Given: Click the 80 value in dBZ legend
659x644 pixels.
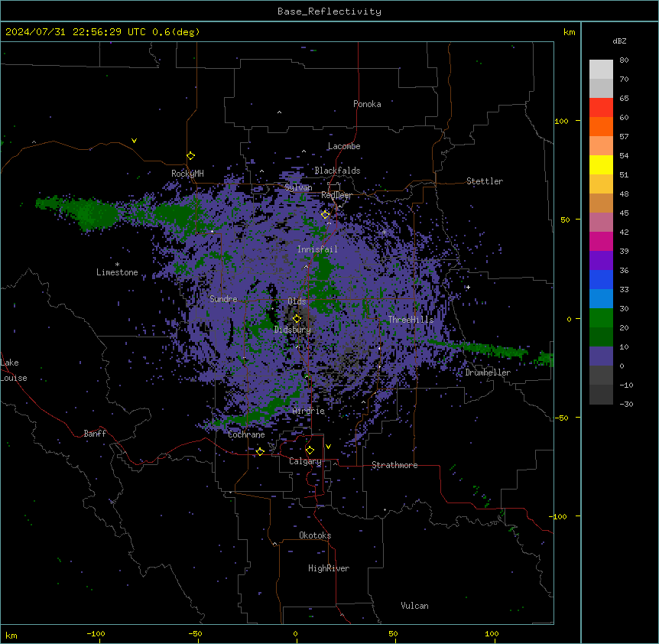Looking at the screenshot, I should click(624, 60).
